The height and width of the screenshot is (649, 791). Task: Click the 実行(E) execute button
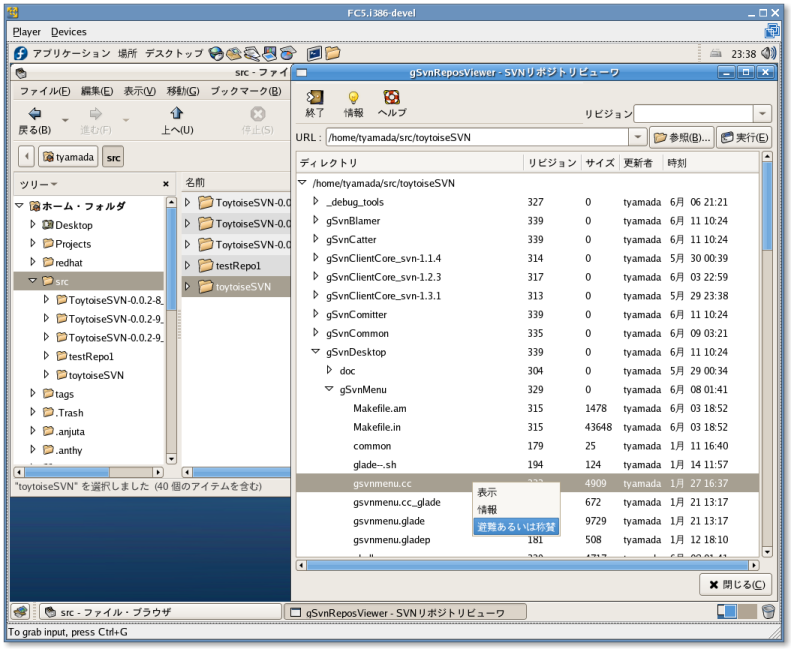tap(744, 138)
